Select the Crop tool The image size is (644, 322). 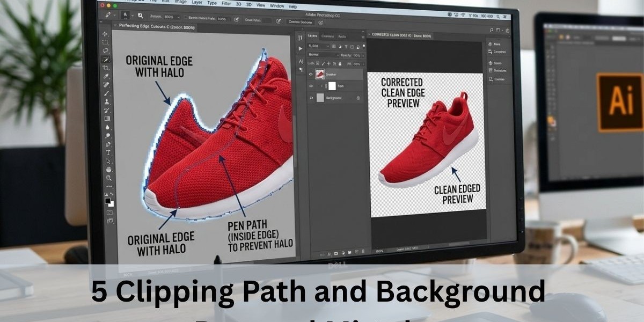(x=106, y=68)
